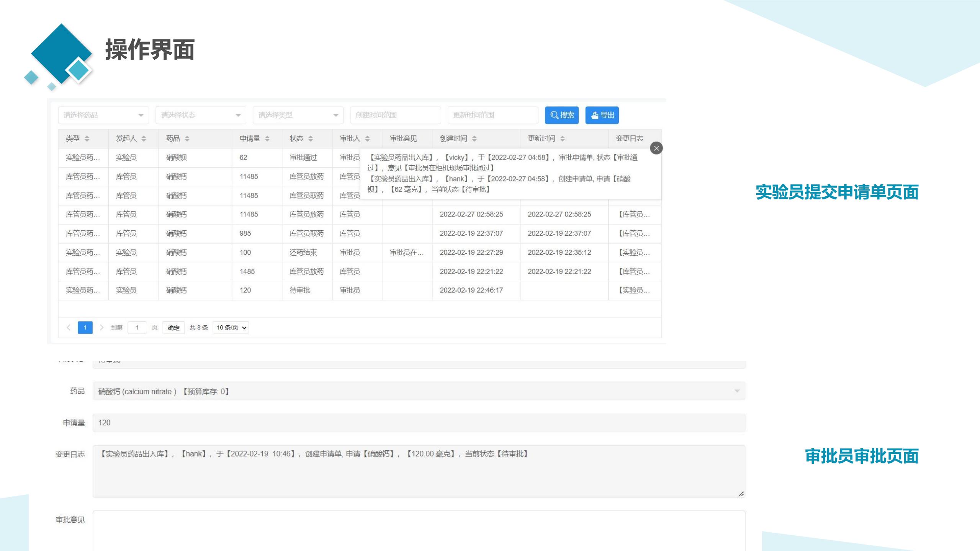Sort by 更新时间 column sort arrows
Image resolution: width=980 pixels, height=551 pixels.
(x=562, y=139)
